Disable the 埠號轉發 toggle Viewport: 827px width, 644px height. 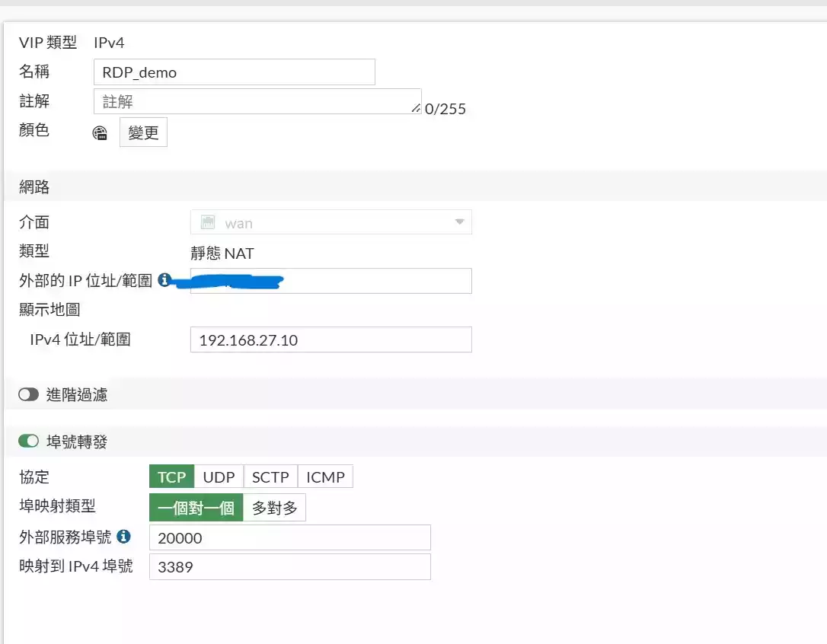coord(29,442)
